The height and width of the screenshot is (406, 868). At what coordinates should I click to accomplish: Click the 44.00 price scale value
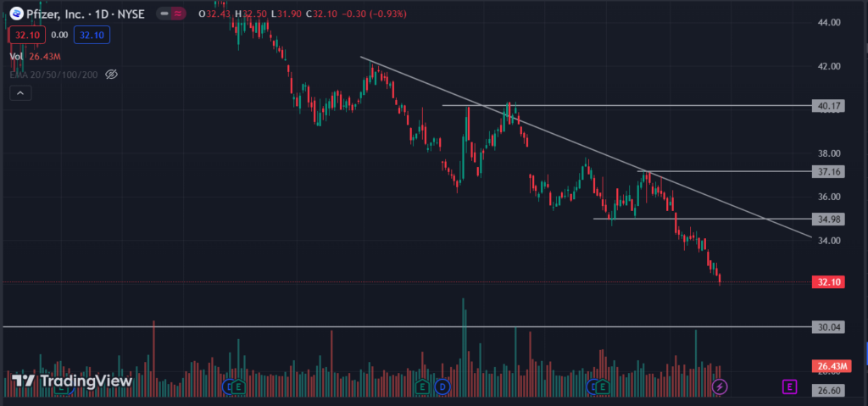coord(829,23)
